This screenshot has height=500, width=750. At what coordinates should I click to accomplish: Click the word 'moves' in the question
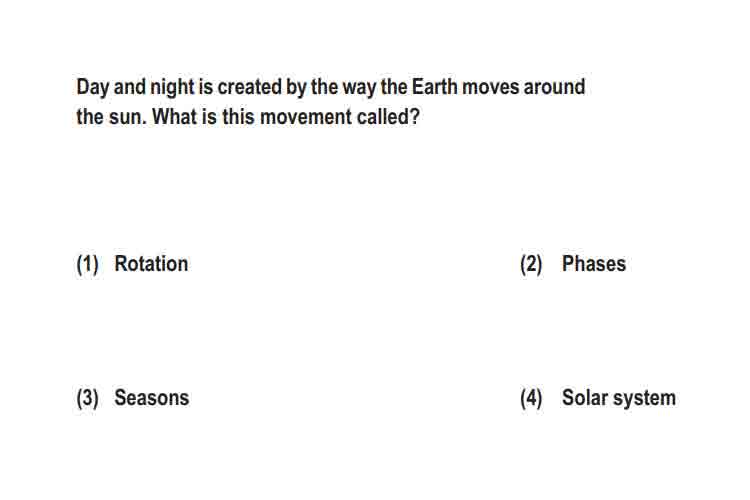pos(491,89)
